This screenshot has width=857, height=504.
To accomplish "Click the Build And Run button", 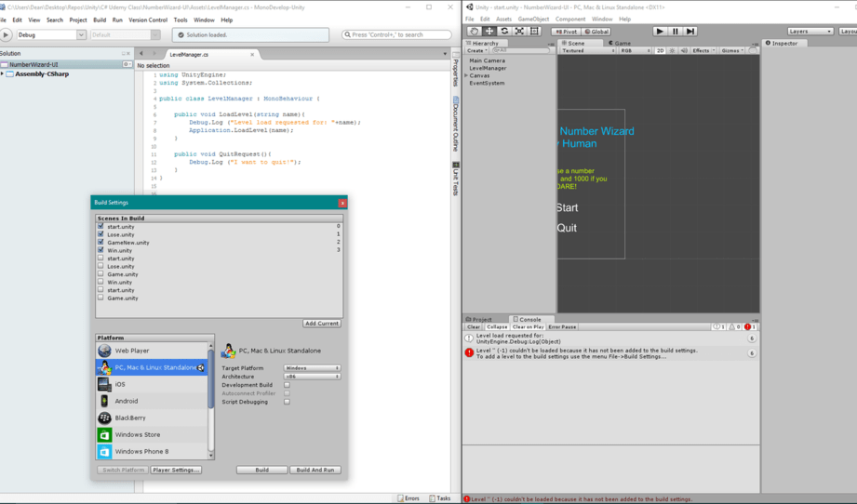I will tap(315, 470).
